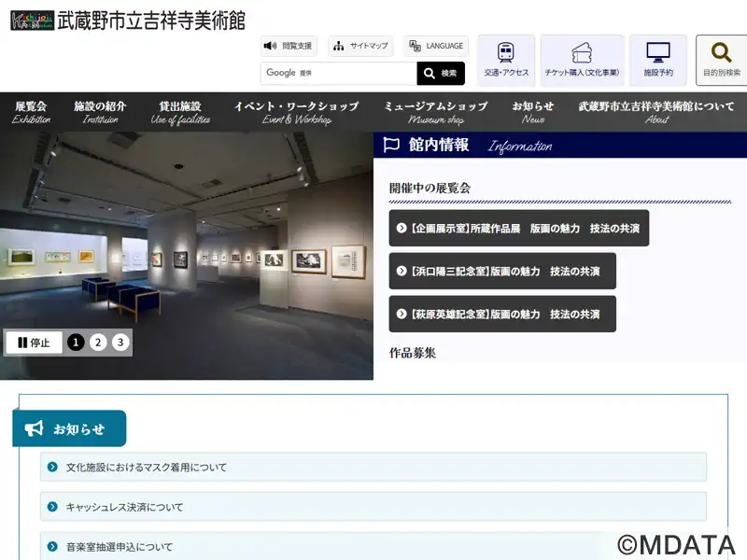Click arrow icon beside 音楽室抽選申込 notice
The width and height of the screenshot is (747, 560).
click(x=52, y=547)
